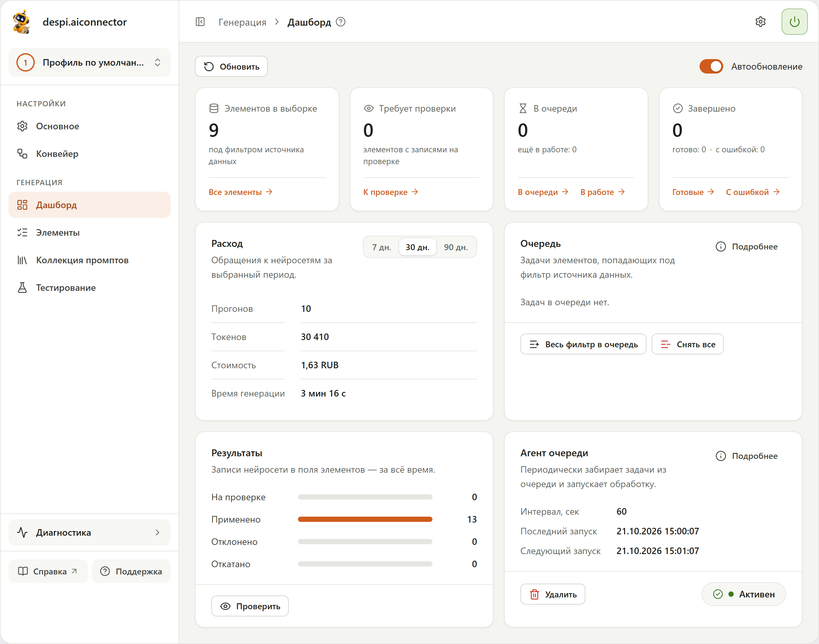
Task: Click Генерация breadcrumb
Action: coord(242,22)
